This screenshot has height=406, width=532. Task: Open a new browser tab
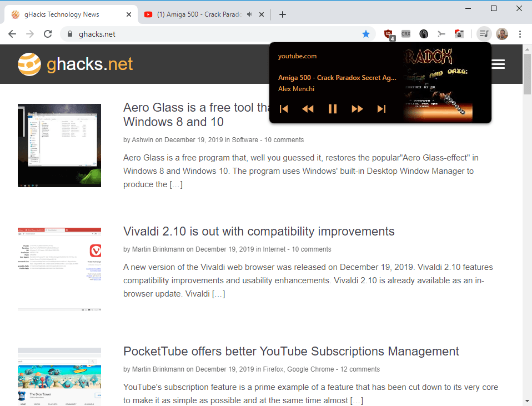(x=282, y=14)
